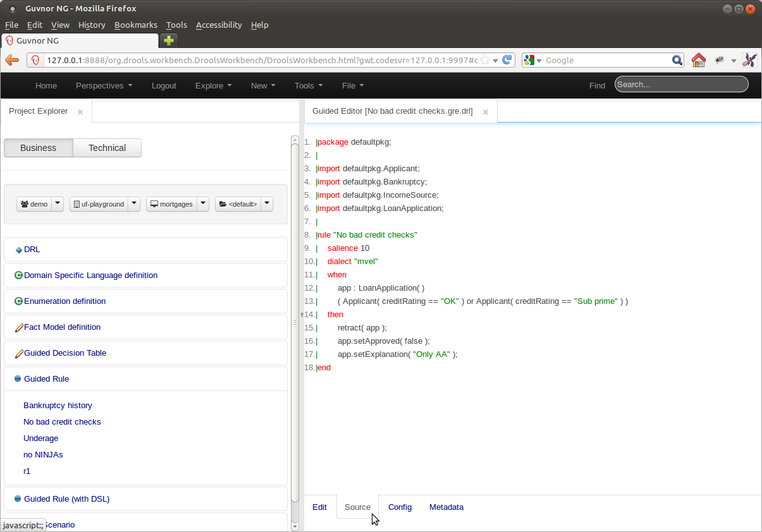This screenshot has width=762, height=532.
Task: Switch to the Config tab
Action: coord(400,507)
